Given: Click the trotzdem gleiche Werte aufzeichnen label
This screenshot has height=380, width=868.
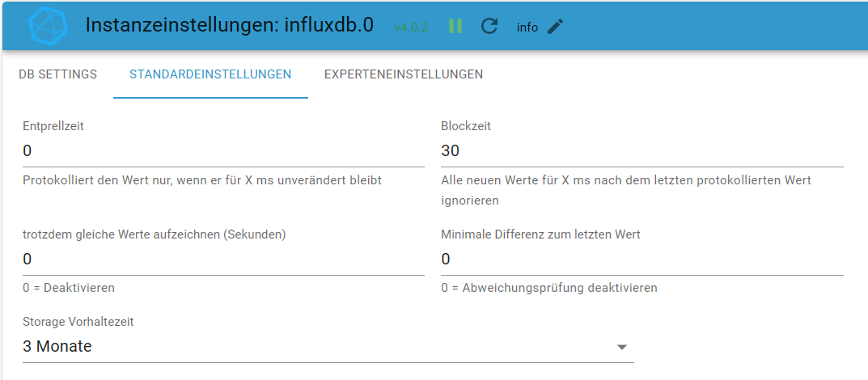Looking at the screenshot, I should click(x=154, y=234).
